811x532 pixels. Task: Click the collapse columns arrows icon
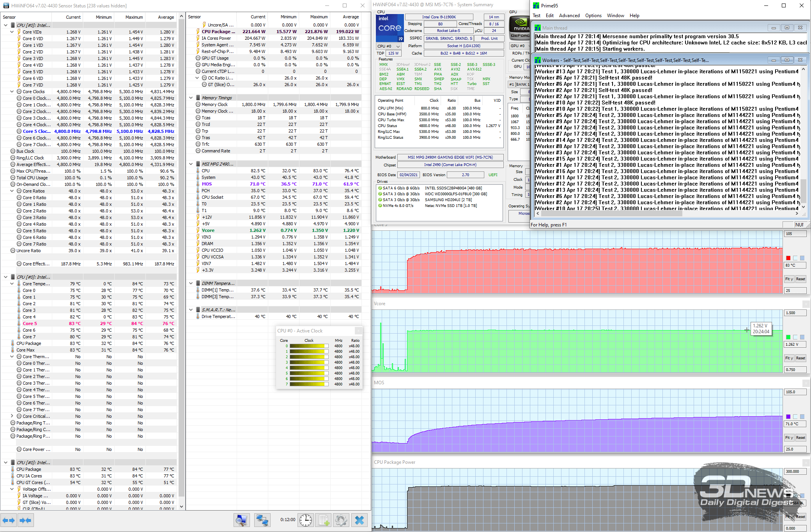pos(25,520)
